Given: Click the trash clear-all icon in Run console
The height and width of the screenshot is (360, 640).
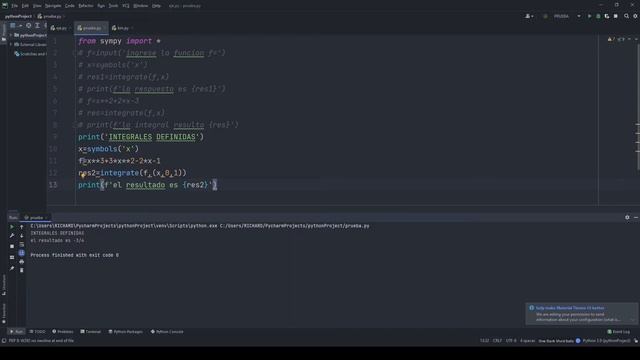Looking at the screenshot, I should [22, 270].
